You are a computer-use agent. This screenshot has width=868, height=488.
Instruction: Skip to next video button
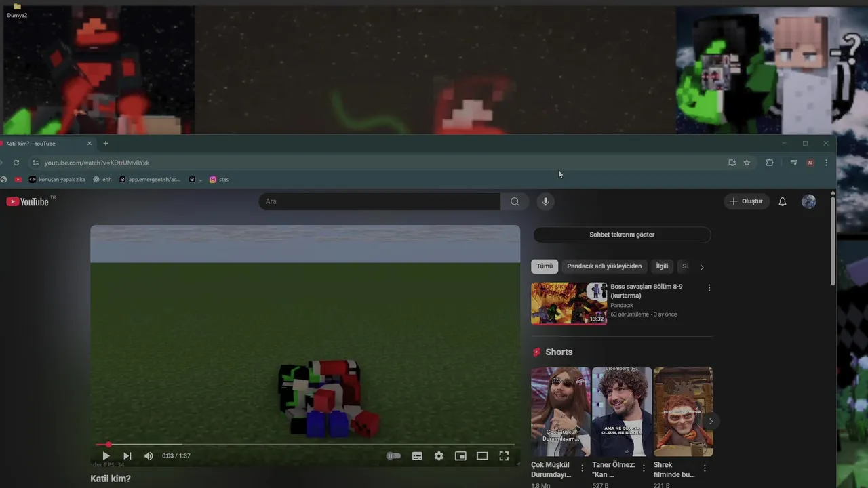pyautogui.click(x=127, y=456)
